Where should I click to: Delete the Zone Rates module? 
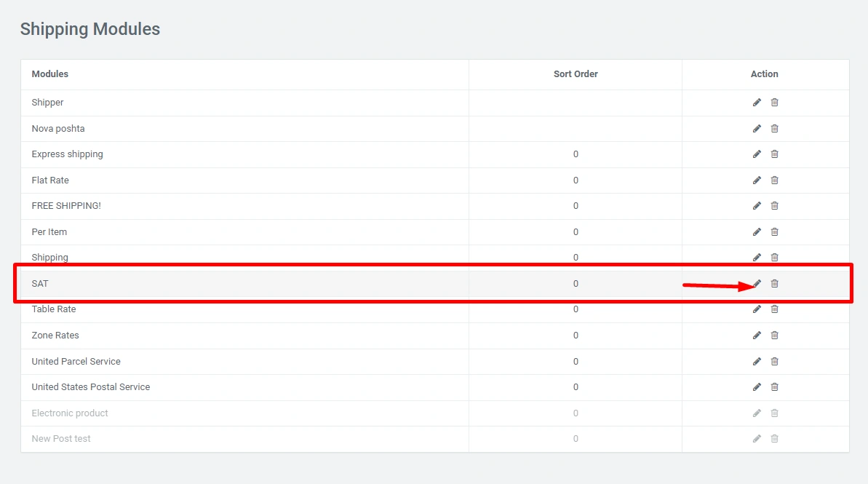tap(774, 336)
